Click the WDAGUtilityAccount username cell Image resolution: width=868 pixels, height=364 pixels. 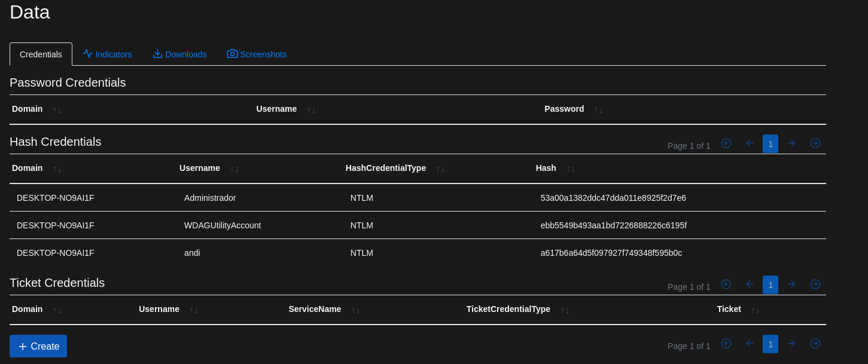pyautogui.click(x=223, y=225)
